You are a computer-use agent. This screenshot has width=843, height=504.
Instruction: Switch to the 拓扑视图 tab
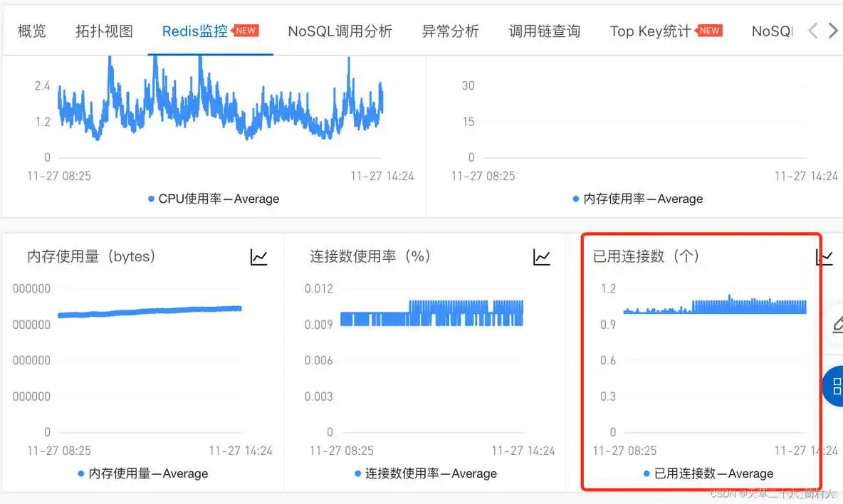(x=104, y=31)
